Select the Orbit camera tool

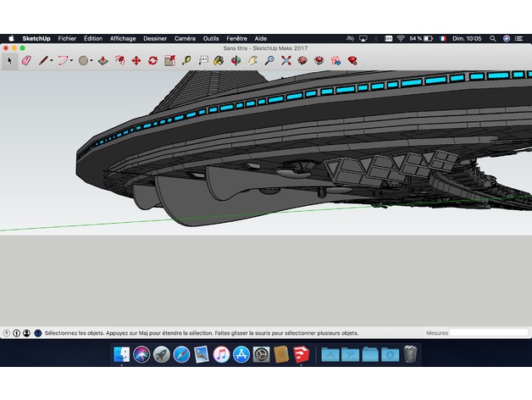point(236,61)
